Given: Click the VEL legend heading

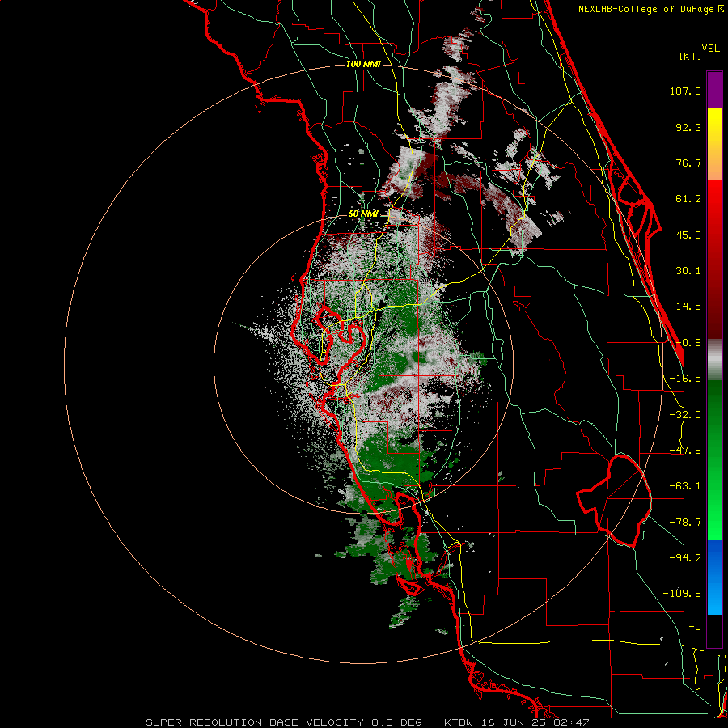Looking at the screenshot, I should pyautogui.click(x=710, y=49).
